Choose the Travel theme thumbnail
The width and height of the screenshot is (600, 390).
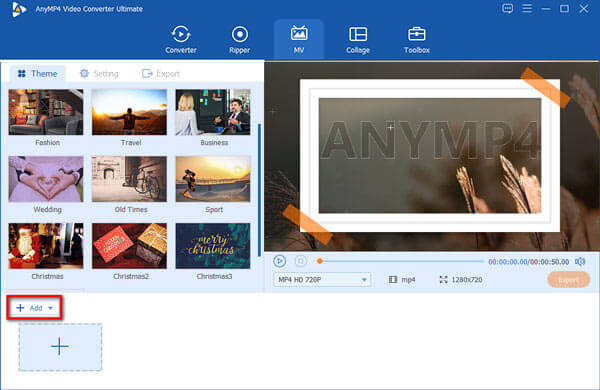pyautogui.click(x=129, y=112)
